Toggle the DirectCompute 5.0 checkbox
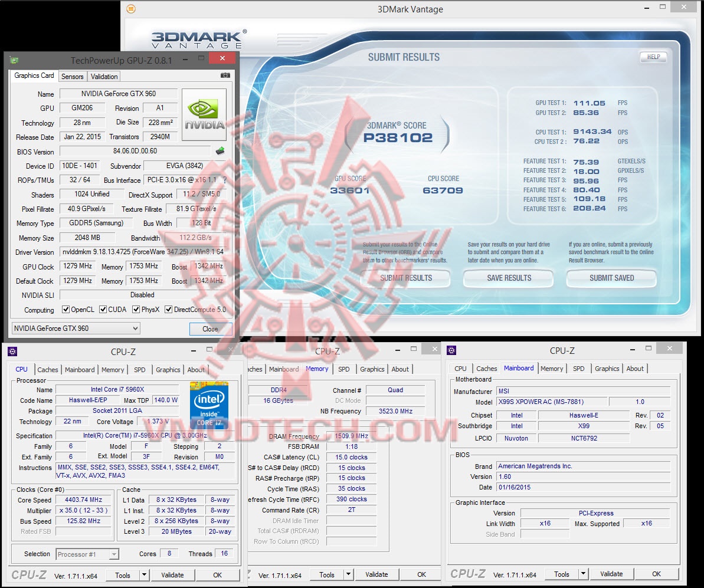The width and height of the screenshot is (704, 588). (x=168, y=309)
